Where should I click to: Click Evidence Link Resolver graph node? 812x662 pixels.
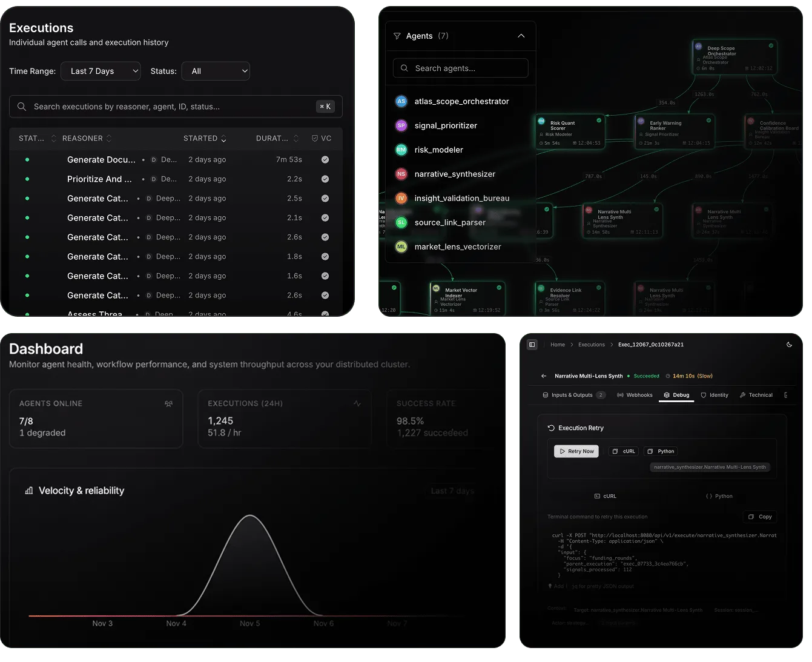(x=569, y=299)
